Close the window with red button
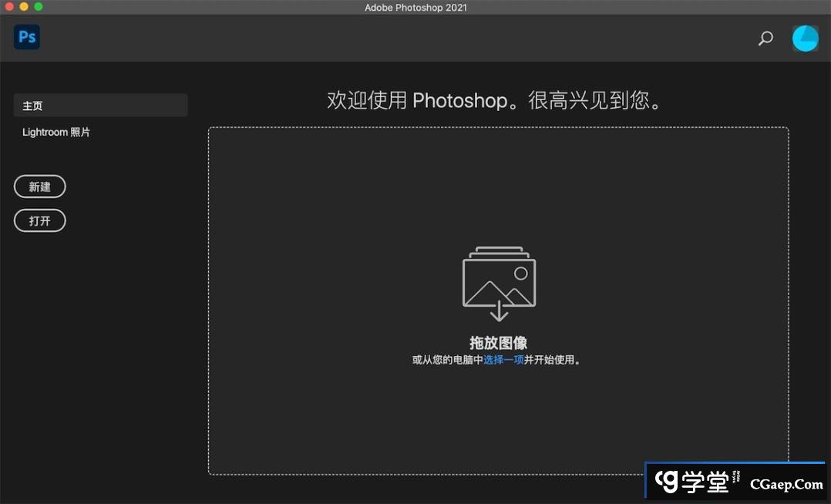 click(9, 7)
